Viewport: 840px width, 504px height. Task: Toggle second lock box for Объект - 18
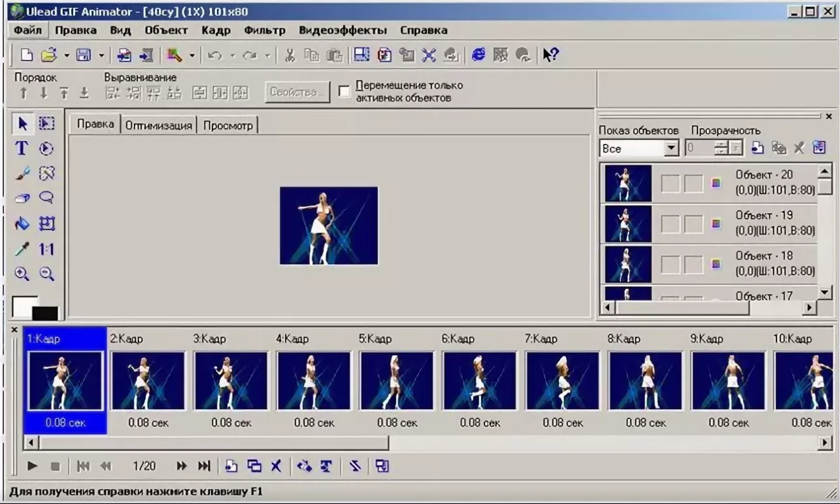(693, 265)
